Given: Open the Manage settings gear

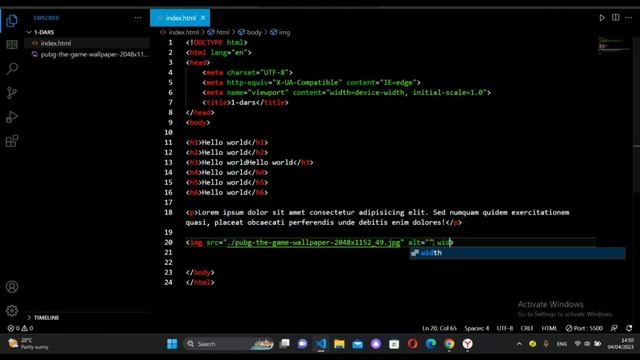Looking at the screenshot, I should point(12,311).
